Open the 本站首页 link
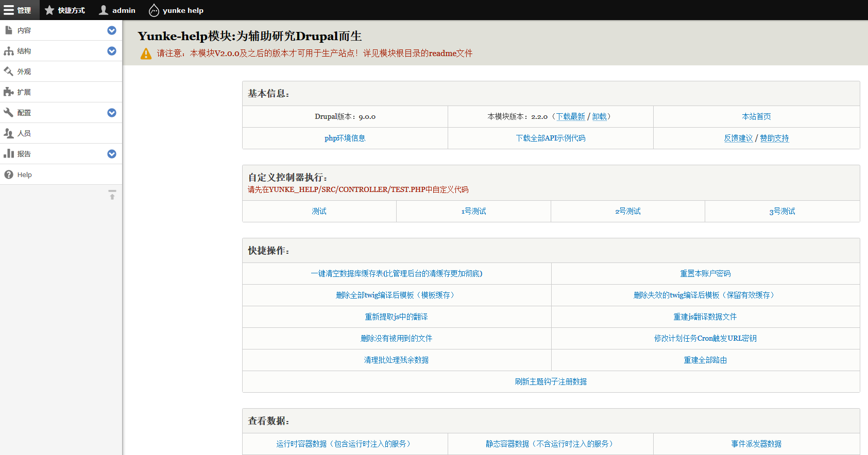The height and width of the screenshot is (455, 868). pos(756,117)
